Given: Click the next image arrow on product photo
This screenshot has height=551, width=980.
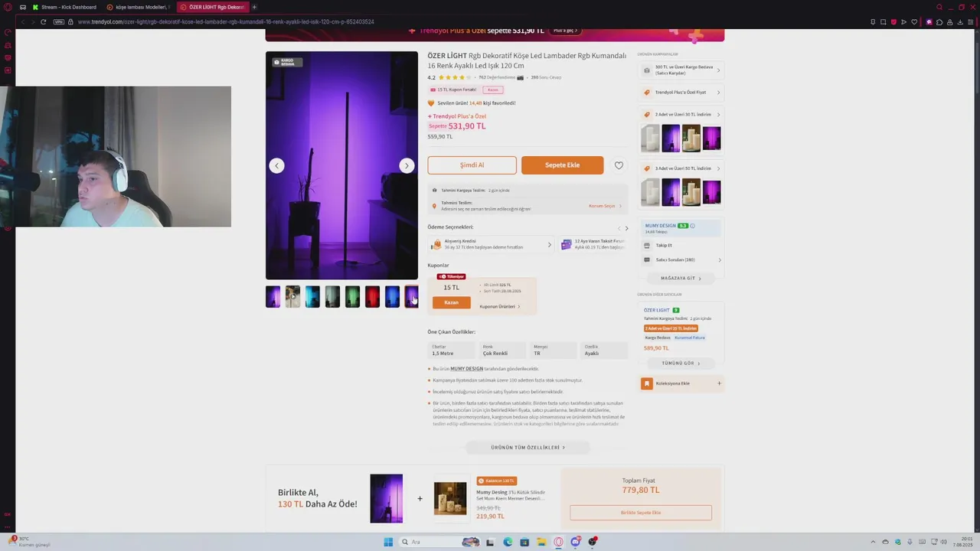Looking at the screenshot, I should coord(407,165).
